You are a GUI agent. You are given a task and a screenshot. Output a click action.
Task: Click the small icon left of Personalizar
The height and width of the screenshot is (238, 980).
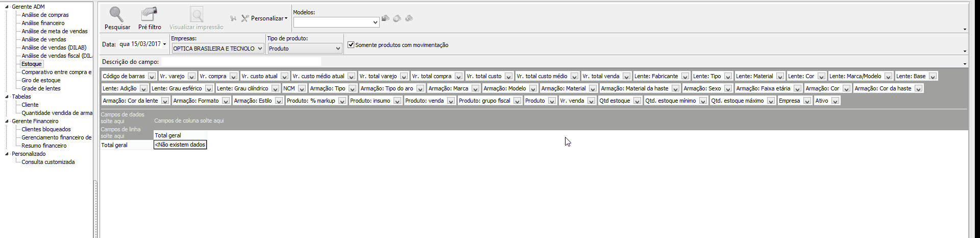coord(233,18)
